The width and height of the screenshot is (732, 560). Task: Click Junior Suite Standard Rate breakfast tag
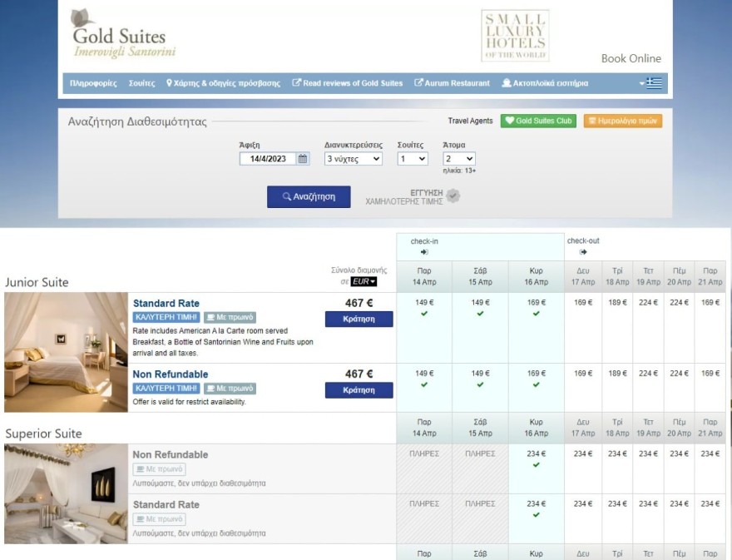(230, 317)
